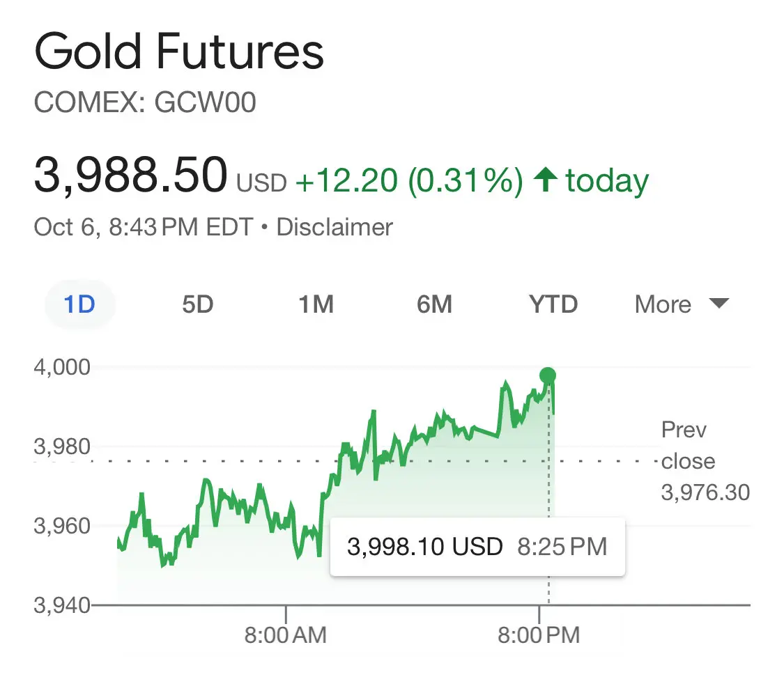Click the +12.20 (0.31%) change text
Viewport: 784px width, 677px height.
click(x=409, y=181)
